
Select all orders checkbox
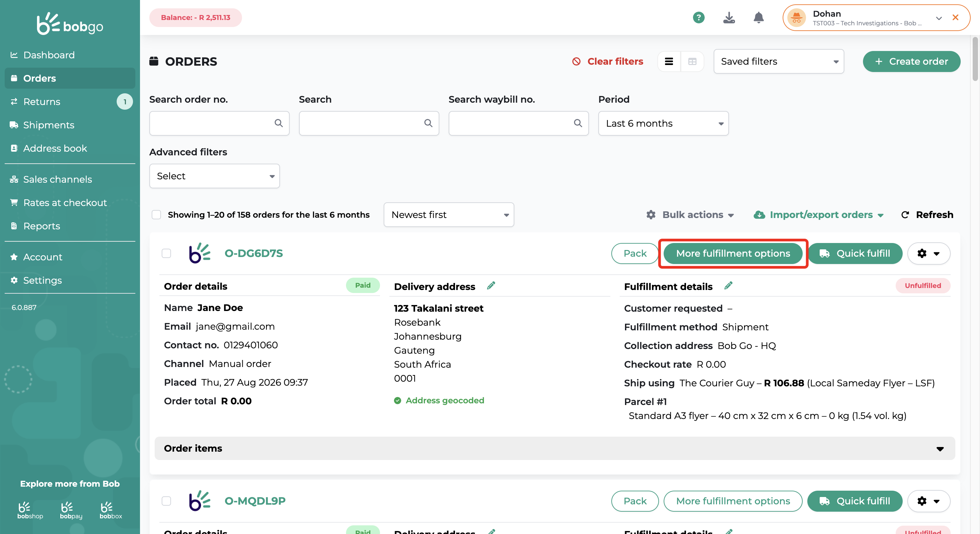click(x=156, y=215)
